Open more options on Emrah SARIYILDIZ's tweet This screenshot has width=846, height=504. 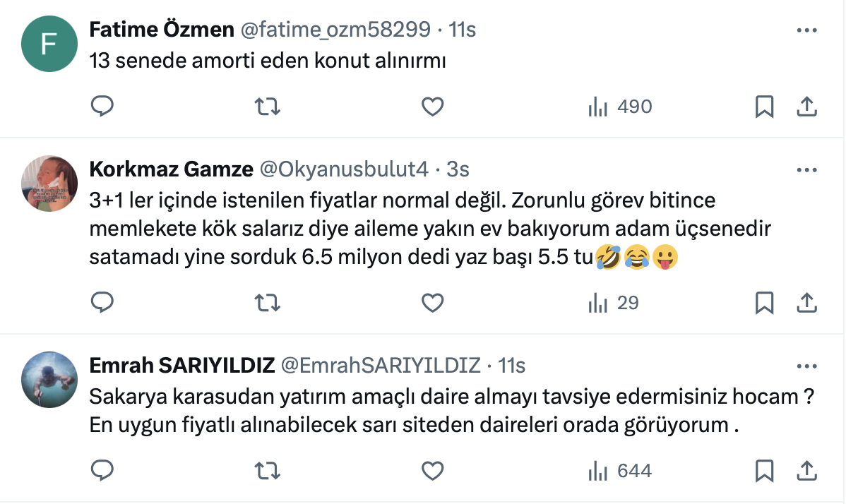806,366
